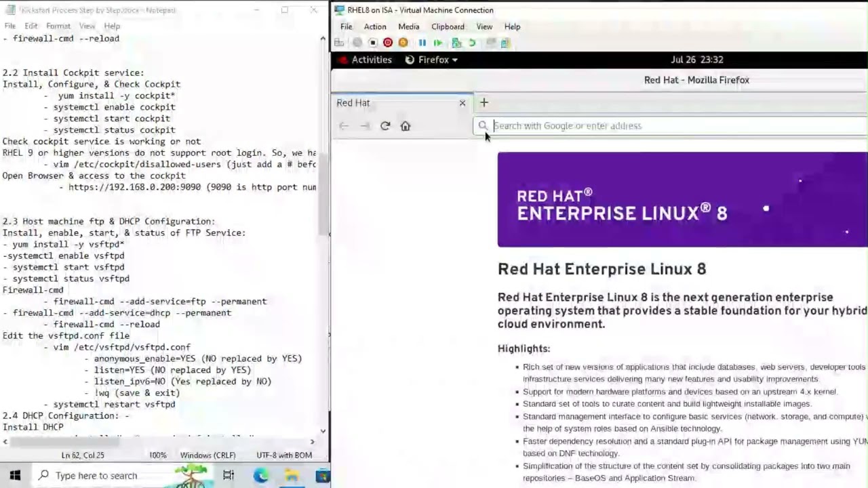Image resolution: width=868 pixels, height=488 pixels.
Task: Click 'Red Hat Enterprise Linux 8' page heading
Action: [601, 269]
